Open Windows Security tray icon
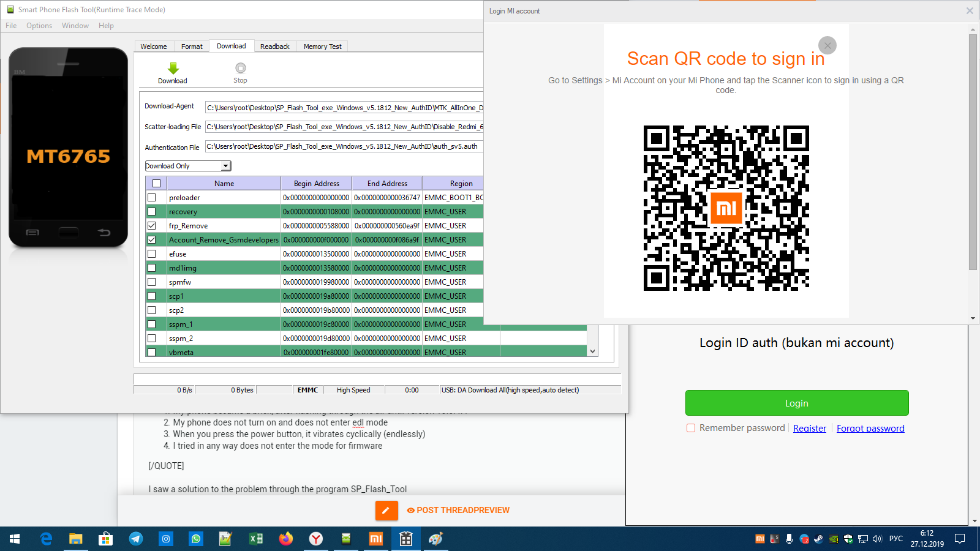 (x=848, y=539)
